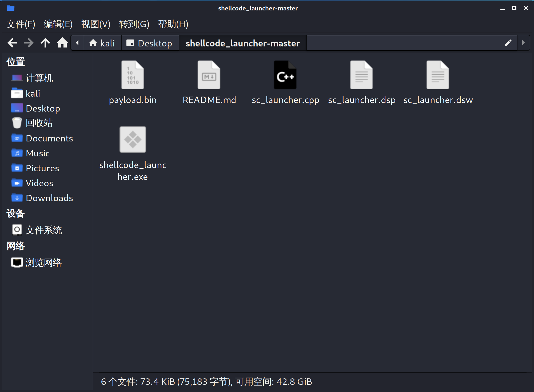Viewport: 534px width, 392px height.
Task: Select the payload.bin file icon
Action: pos(133,75)
